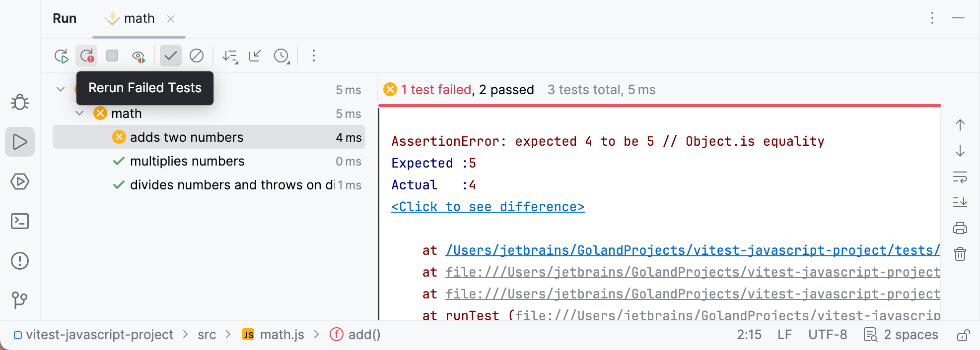Rerun all tests in the math suite
This screenshot has height=350, width=980.
point(62,56)
